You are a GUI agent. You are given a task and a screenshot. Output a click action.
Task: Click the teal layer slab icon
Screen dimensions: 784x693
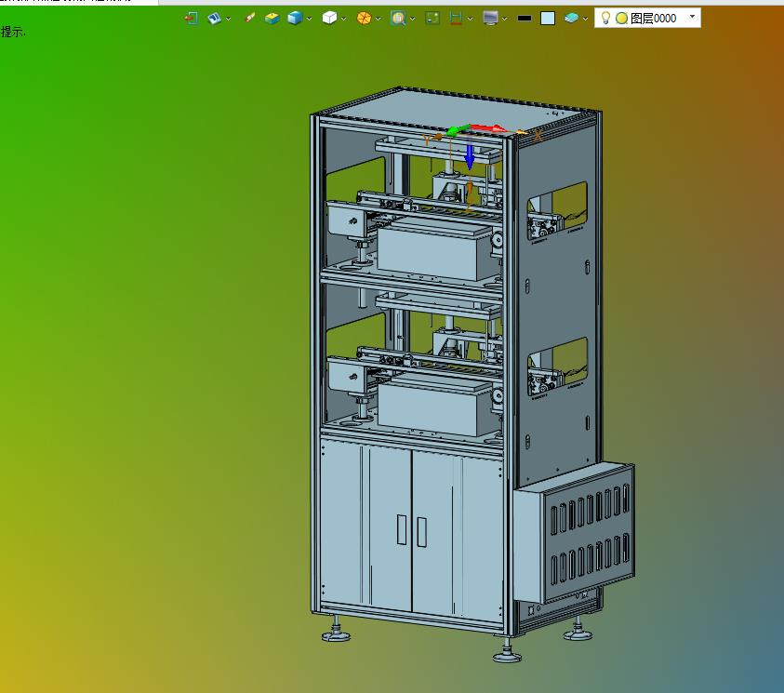click(571, 19)
